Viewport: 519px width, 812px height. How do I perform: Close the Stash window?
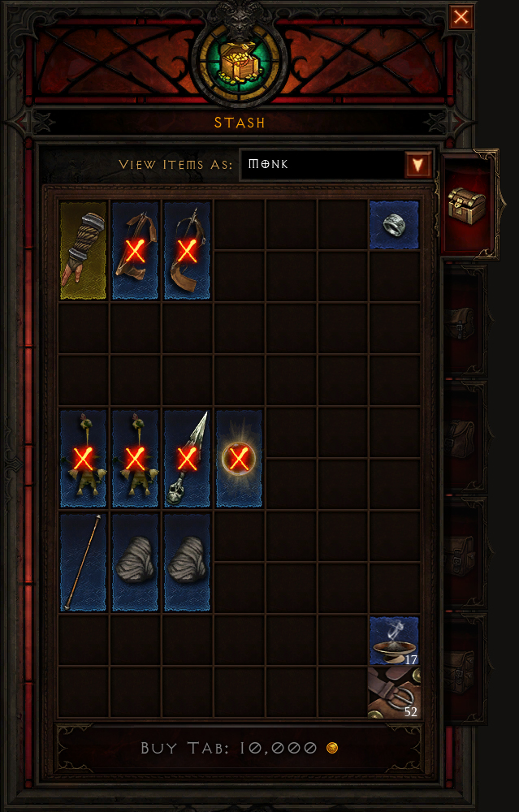pos(461,18)
